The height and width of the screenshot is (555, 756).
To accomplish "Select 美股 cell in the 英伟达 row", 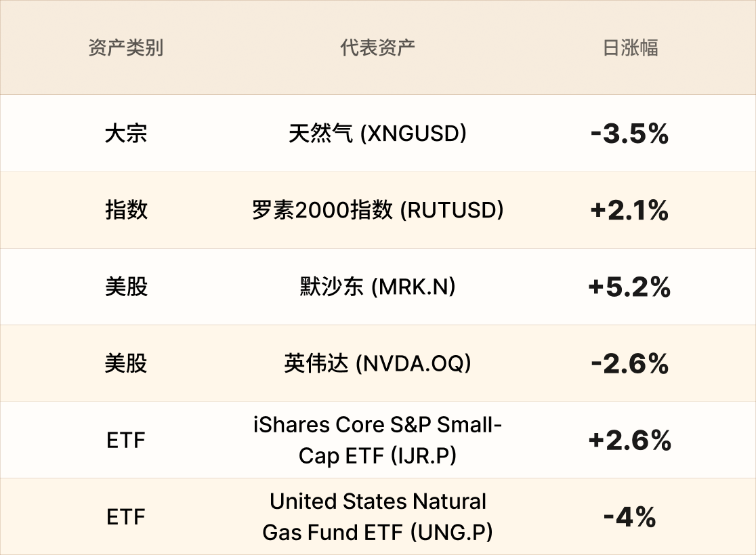I will tap(126, 364).
